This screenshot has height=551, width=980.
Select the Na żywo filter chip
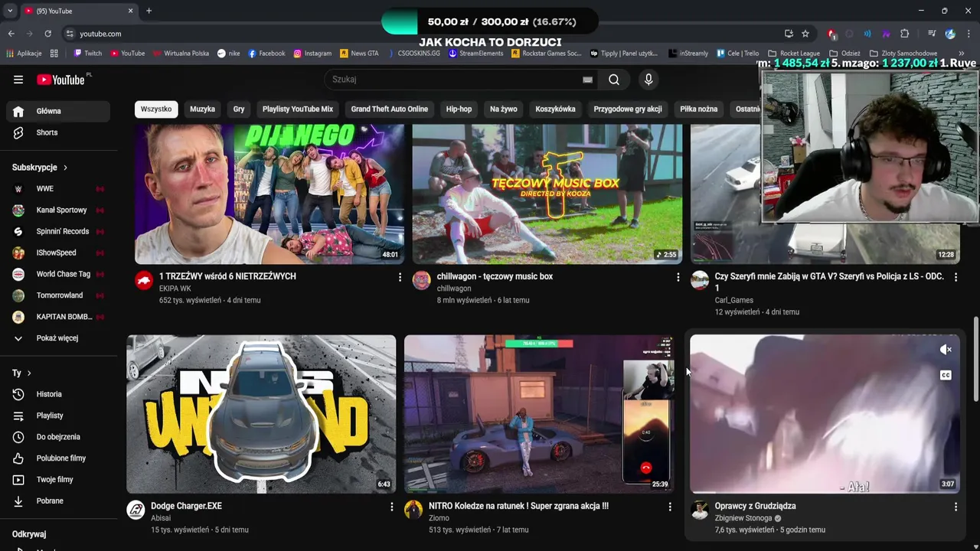point(504,109)
